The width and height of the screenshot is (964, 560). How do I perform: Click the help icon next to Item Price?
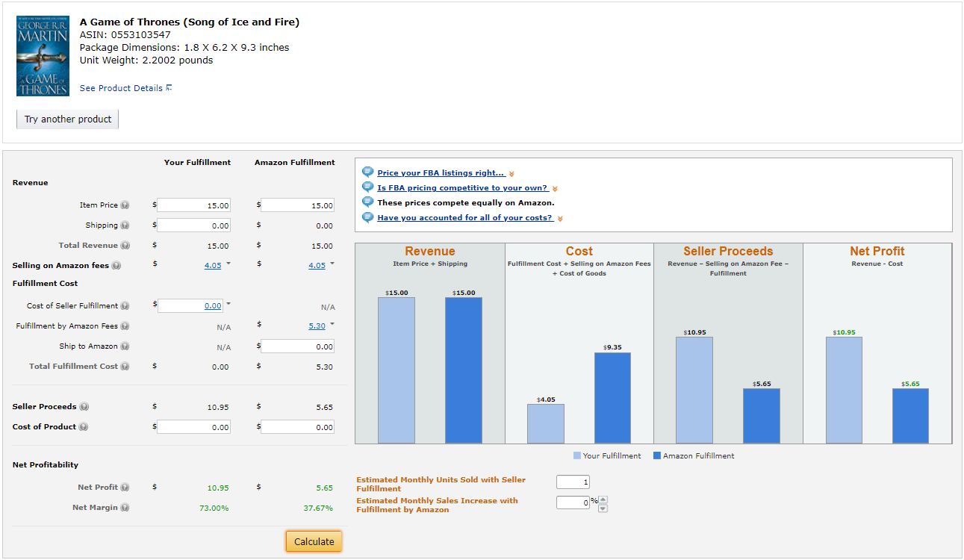pos(125,205)
